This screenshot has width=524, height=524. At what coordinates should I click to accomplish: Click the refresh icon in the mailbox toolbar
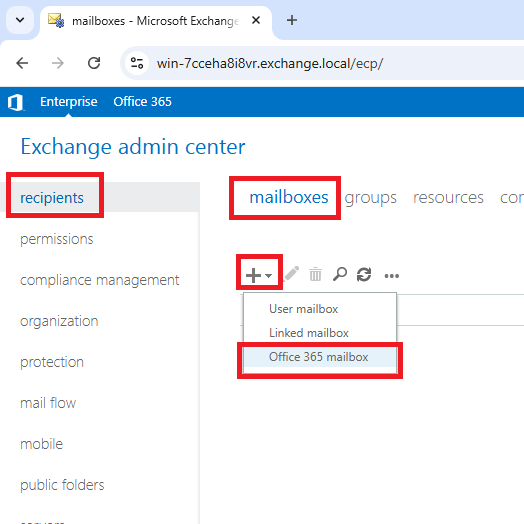coord(364,275)
